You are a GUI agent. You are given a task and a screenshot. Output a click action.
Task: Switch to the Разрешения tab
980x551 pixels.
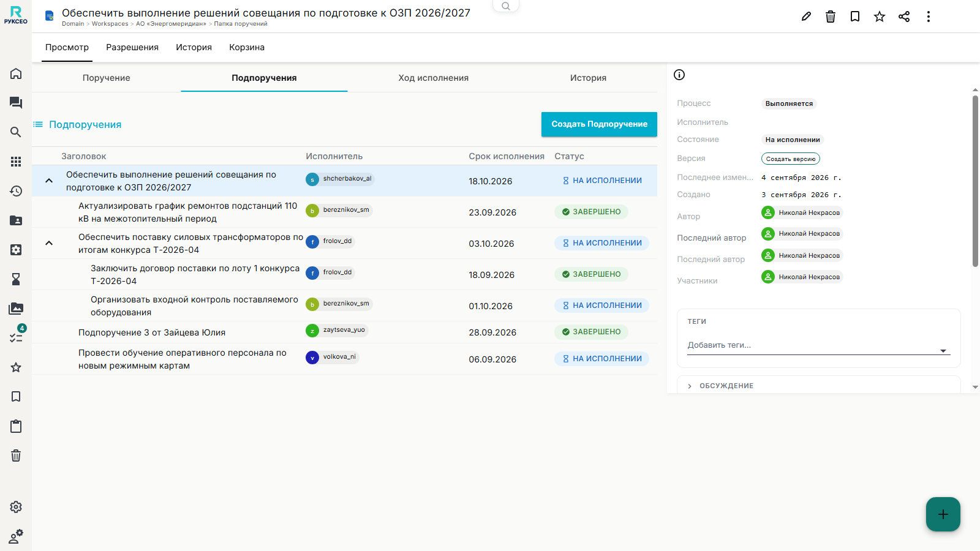point(132,47)
